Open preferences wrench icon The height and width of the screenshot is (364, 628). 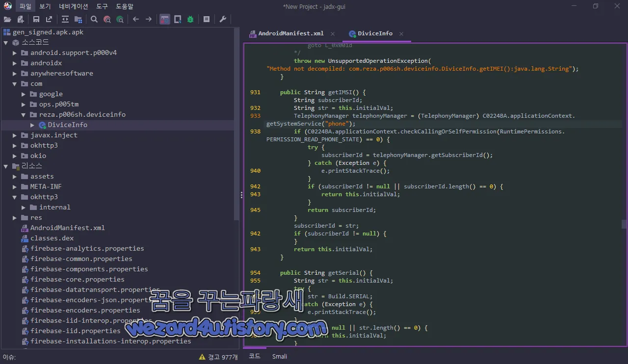pyautogui.click(x=223, y=19)
